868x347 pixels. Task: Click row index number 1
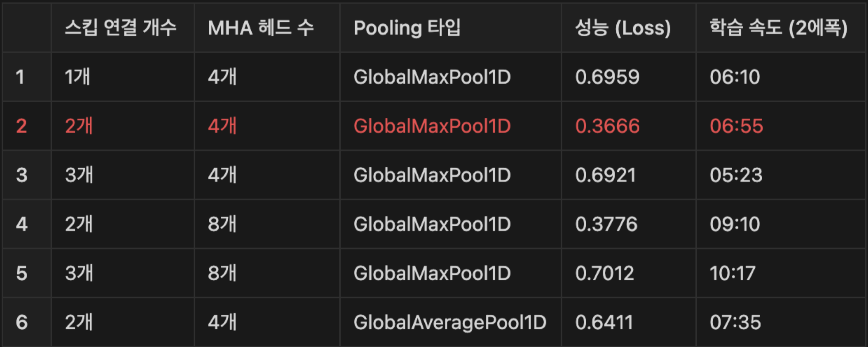tap(20, 77)
